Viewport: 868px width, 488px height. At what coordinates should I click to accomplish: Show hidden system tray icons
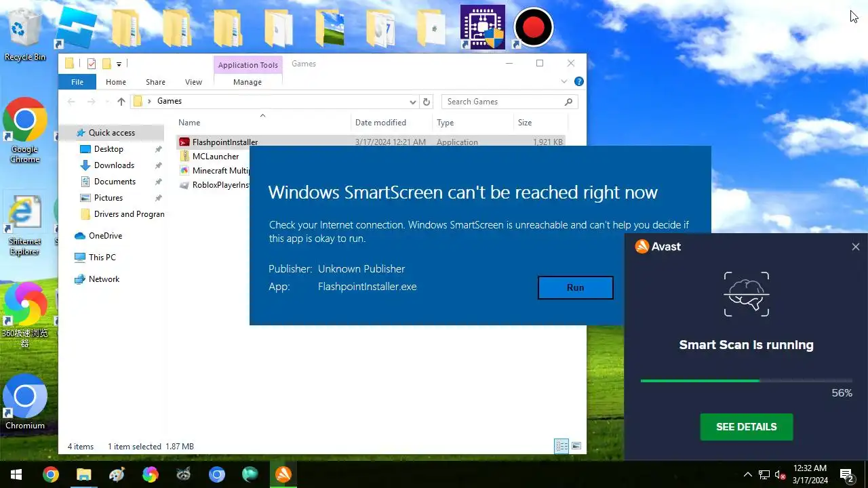(748, 474)
